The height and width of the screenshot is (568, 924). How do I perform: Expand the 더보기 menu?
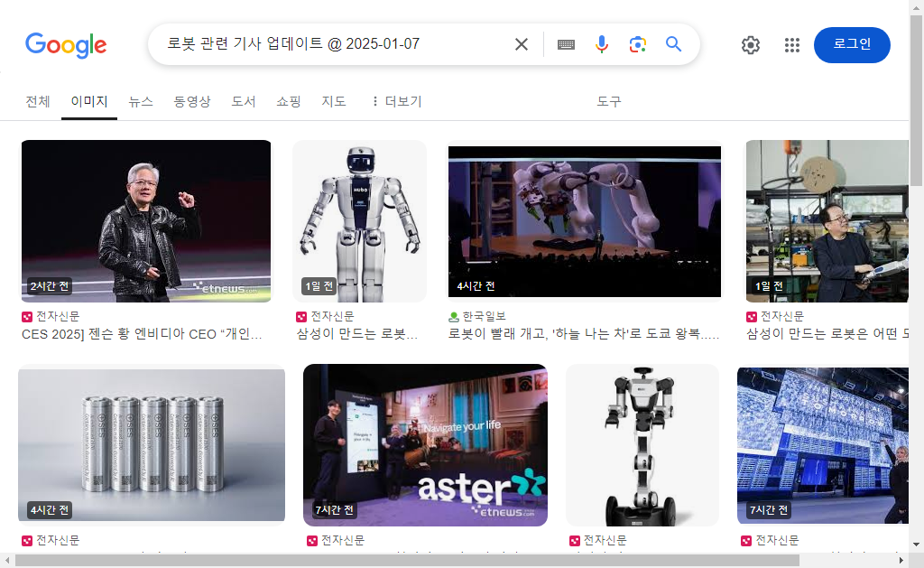[x=397, y=101]
